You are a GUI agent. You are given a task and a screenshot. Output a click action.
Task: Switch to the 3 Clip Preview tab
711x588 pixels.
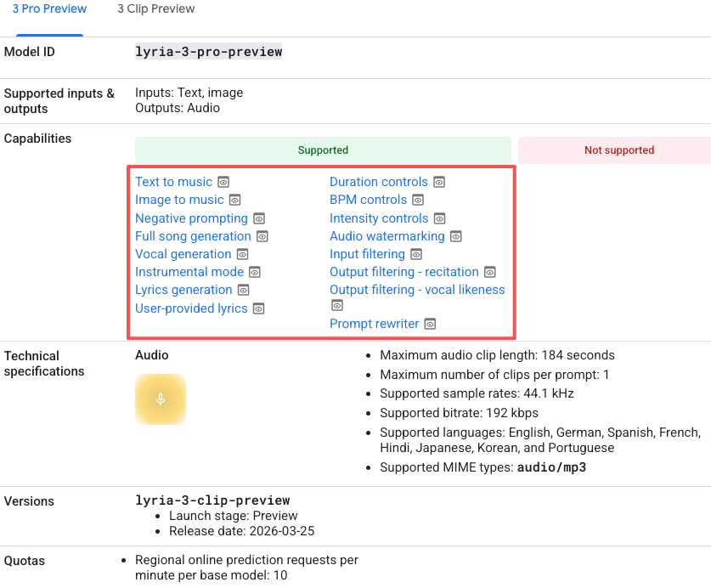pos(156,9)
